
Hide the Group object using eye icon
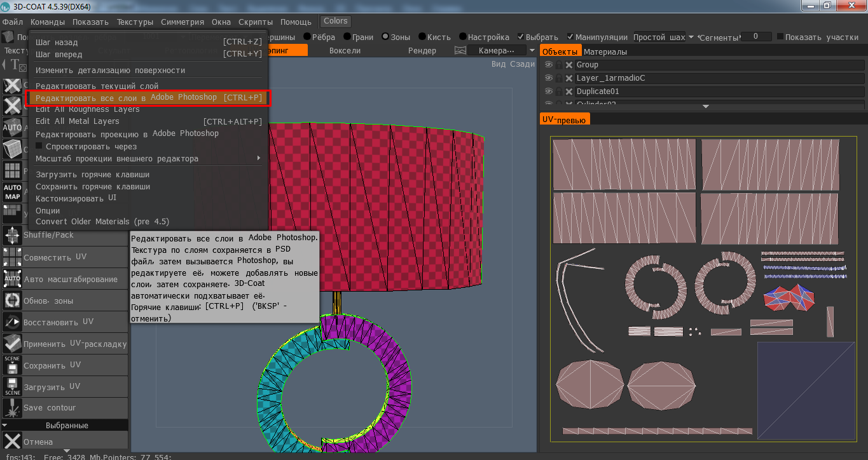[x=548, y=65]
